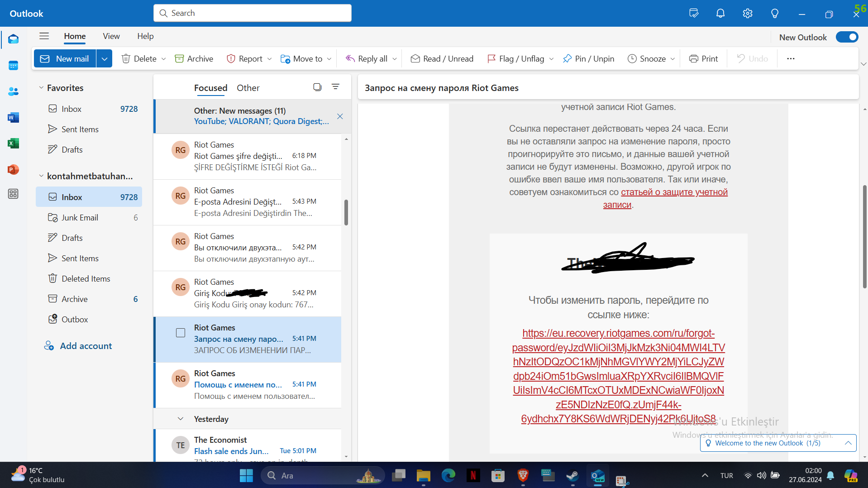Expand the Move to dropdown arrow

pyautogui.click(x=329, y=59)
